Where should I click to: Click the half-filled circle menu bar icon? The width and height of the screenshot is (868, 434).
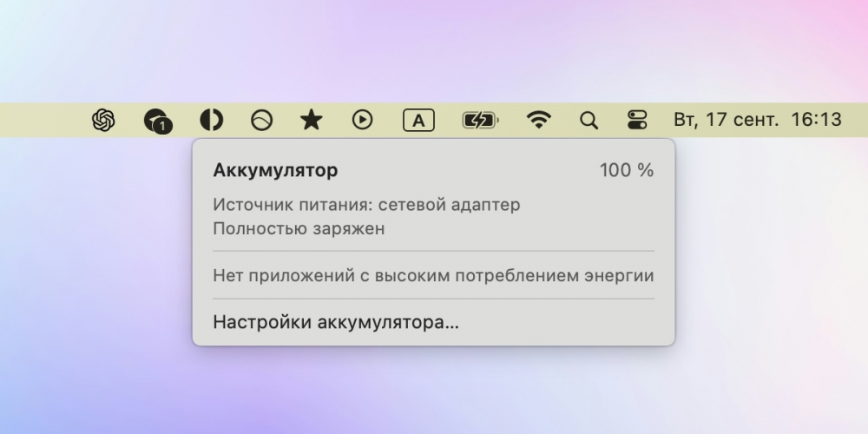point(212,120)
